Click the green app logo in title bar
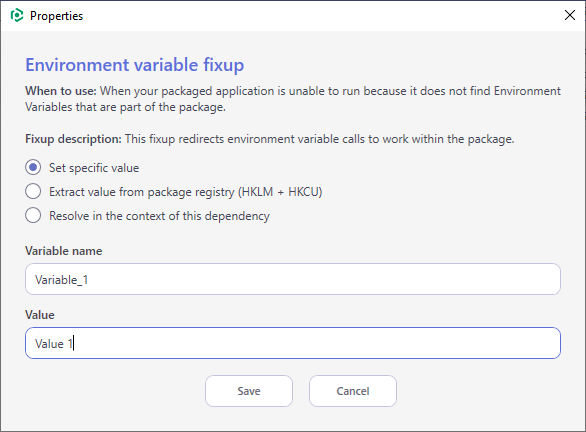The width and height of the screenshot is (586, 432). pyautogui.click(x=17, y=16)
